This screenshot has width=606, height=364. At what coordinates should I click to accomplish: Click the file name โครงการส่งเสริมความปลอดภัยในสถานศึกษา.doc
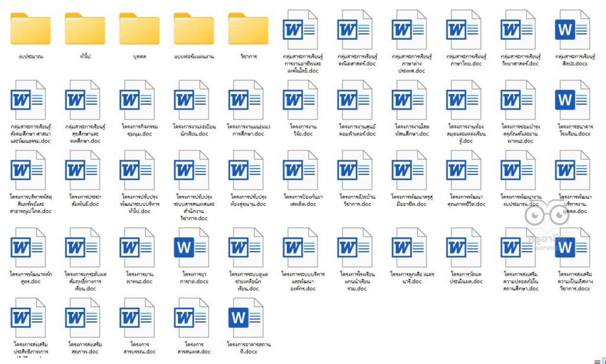(521, 281)
